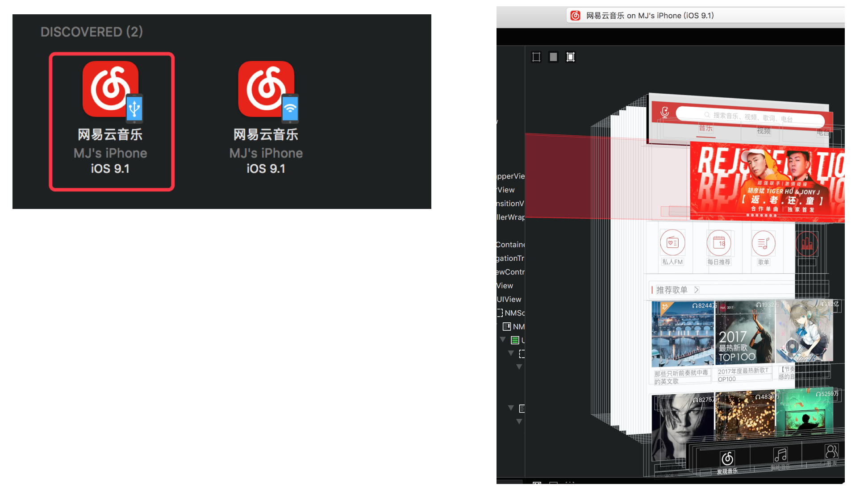Switch to wireframe-only display mode icon
Screen dimensions: 868x492
tap(536, 57)
